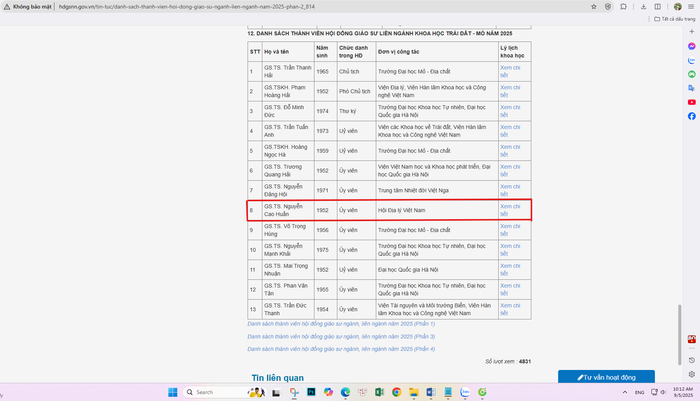Screen dimensions: 700x401
Task: Open browsing history from the sidebar
Action: click(x=692, y=360)
